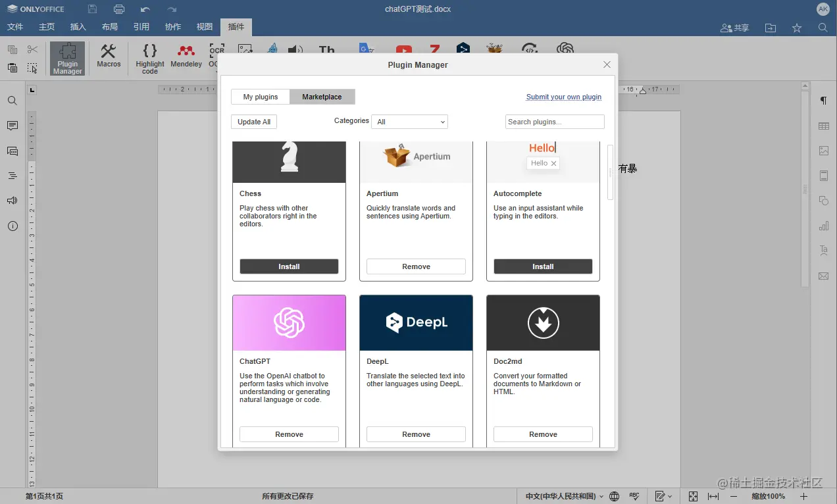Launch the Mendeley plugin
This screenshot has width=837, height=504.
point(186,58)
